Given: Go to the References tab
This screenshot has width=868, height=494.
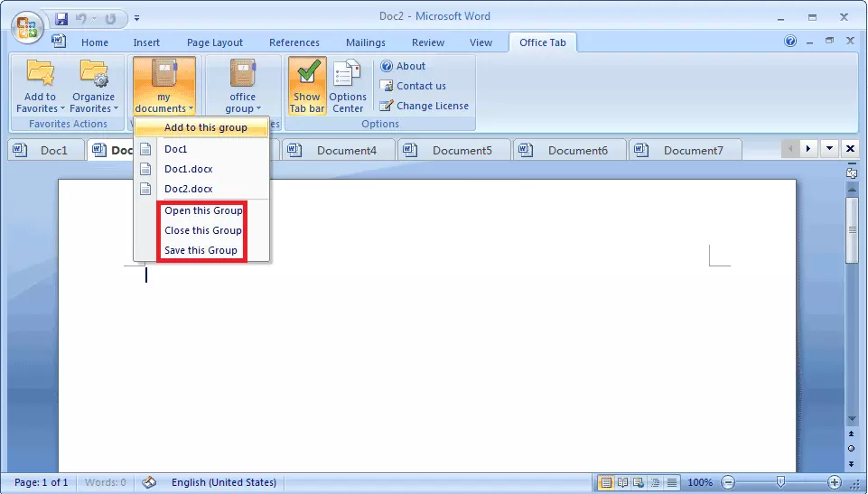Looking at the screenshot, I should (x=294, y=42).
